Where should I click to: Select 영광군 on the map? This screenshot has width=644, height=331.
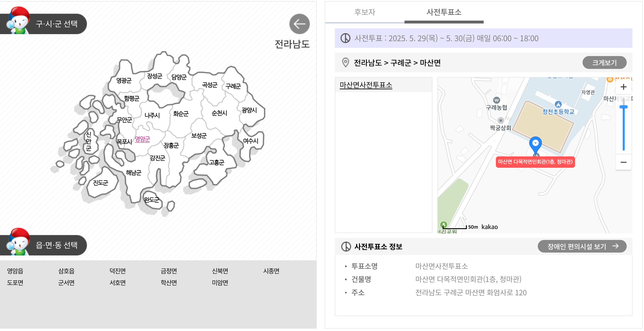click(x=124, y=80)
